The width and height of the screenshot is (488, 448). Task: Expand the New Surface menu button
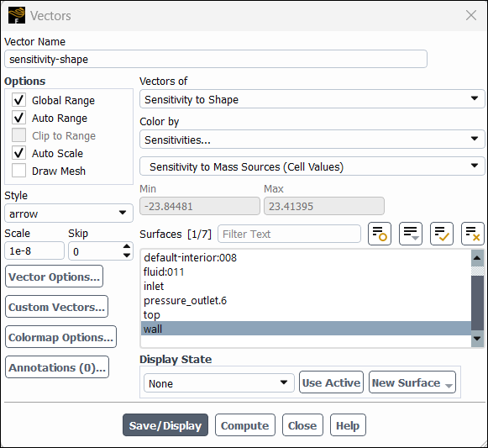click(x=412, y=382)
